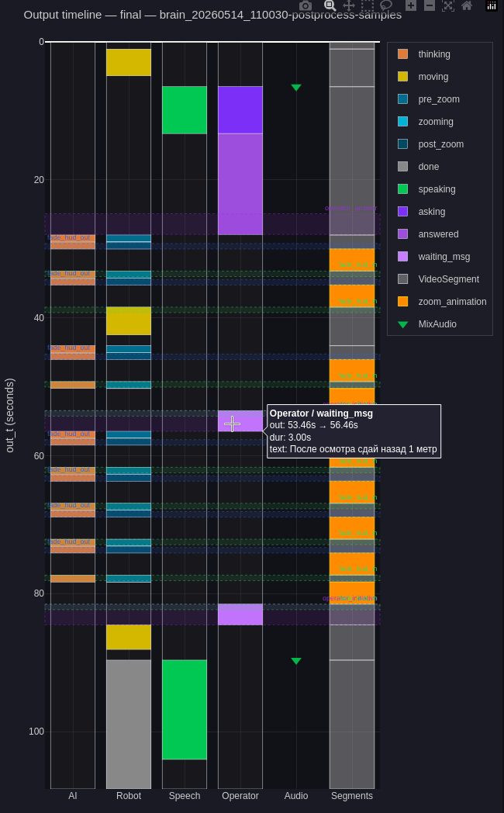Toggle post_zoom trace visibility

[x=440, y=144]
